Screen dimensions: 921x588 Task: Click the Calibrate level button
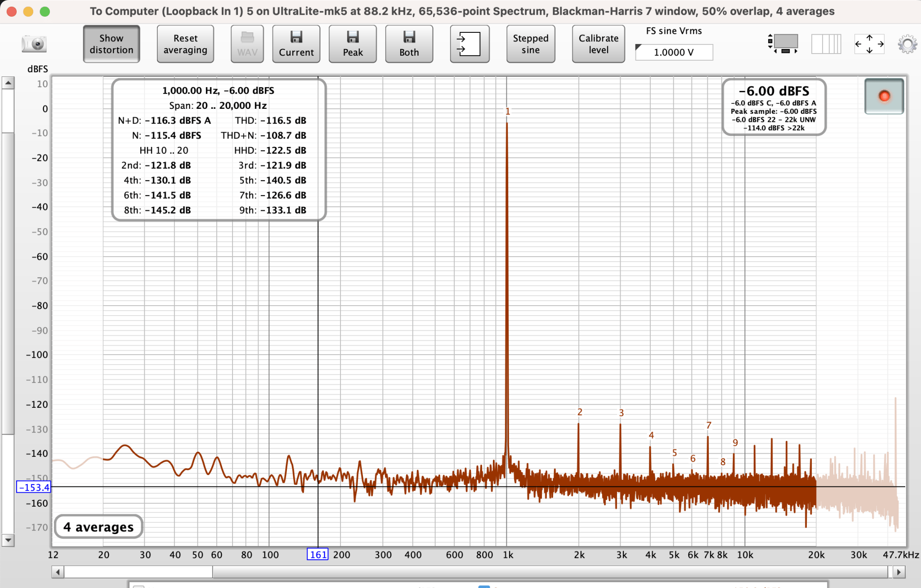point(599,44)
